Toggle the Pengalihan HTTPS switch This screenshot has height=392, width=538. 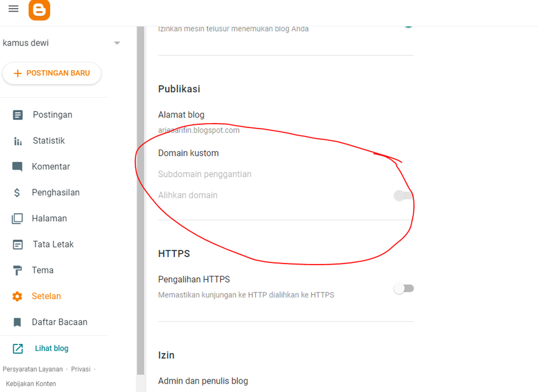pyautogui.click(x=404, y=288)
